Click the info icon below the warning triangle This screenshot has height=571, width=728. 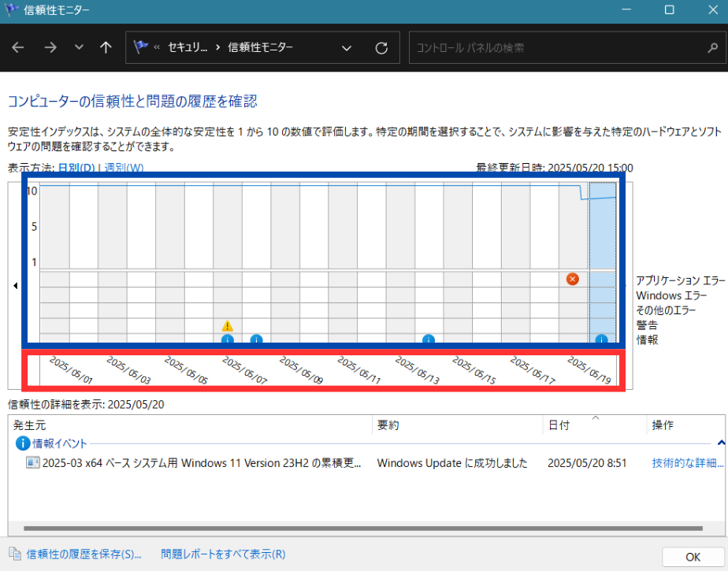point(228,340)
